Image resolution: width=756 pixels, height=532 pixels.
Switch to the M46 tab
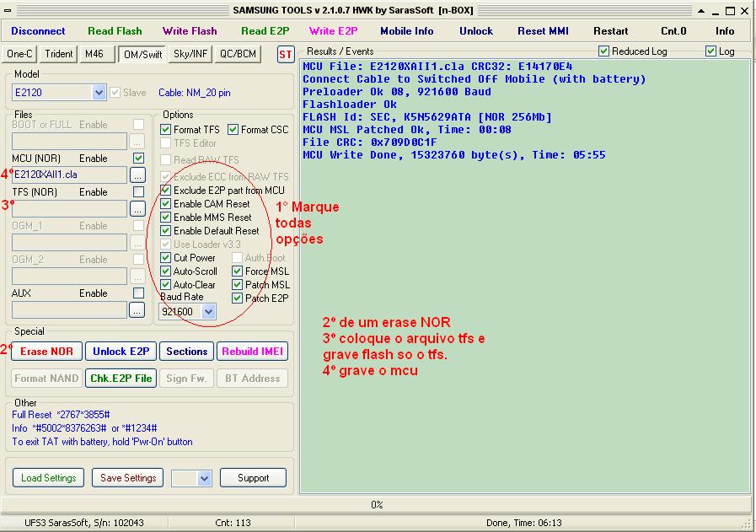(x=96, y=54)
